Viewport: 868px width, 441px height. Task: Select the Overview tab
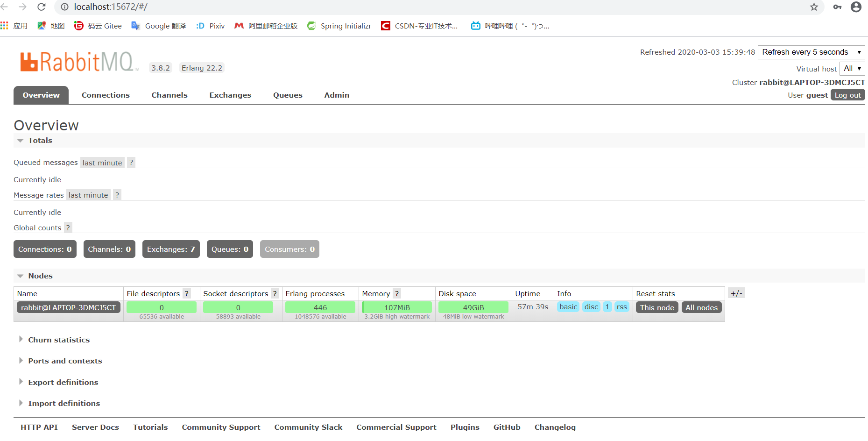pos(41,95)
